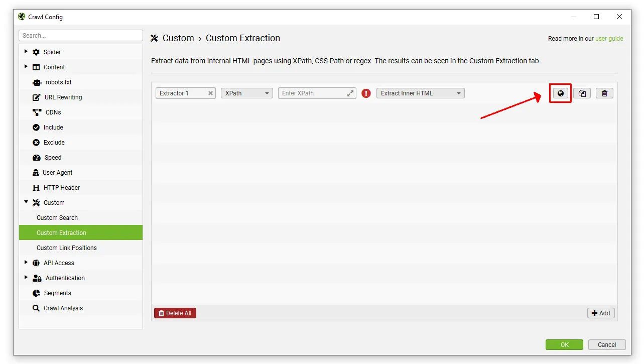The width and height of the screenshot is (644, 364).
Task: Click the sidebar search field
Action: (x=80, y=35)
